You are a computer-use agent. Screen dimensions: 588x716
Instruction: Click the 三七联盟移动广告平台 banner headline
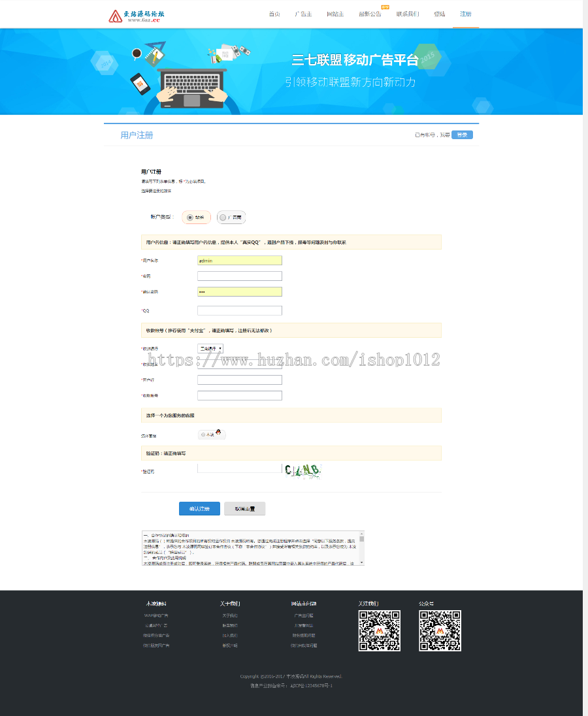355,60
